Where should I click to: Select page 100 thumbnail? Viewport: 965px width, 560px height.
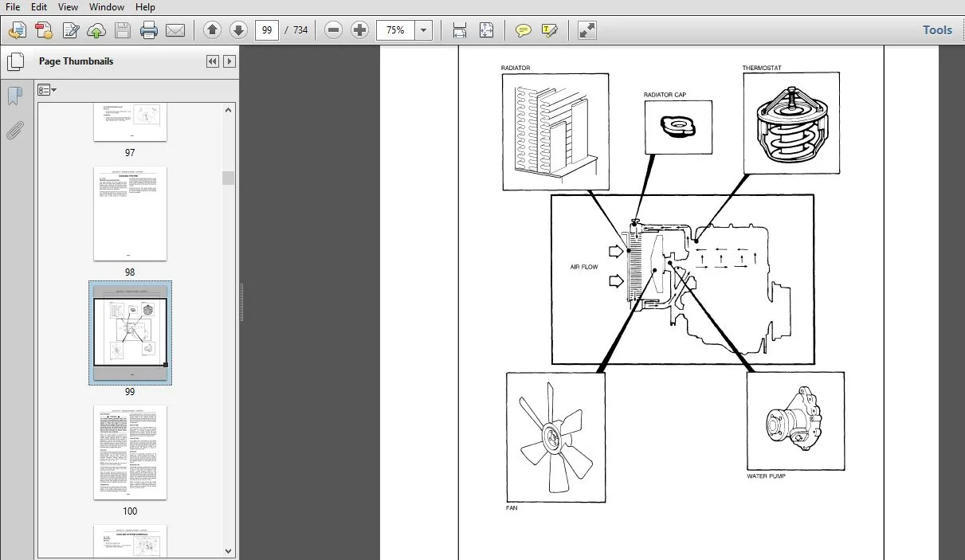(x=130, y=452)
